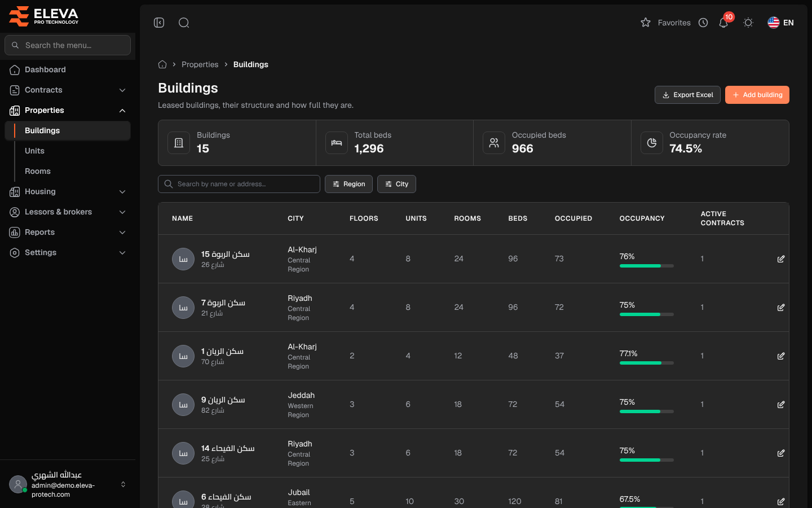This screenshot has height=508, width=812.
Task: Open the Region filter
Action: pos(348,184)
